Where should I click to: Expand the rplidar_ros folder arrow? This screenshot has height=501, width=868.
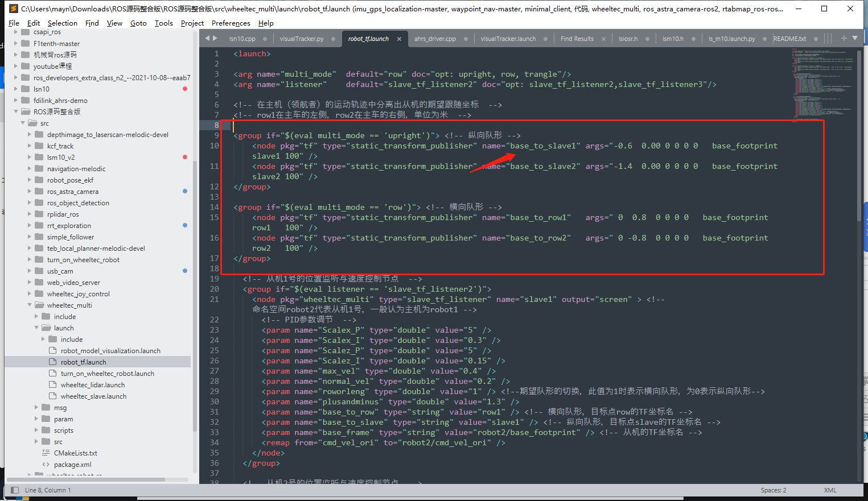pyautogui.click(x=30, y=214)
